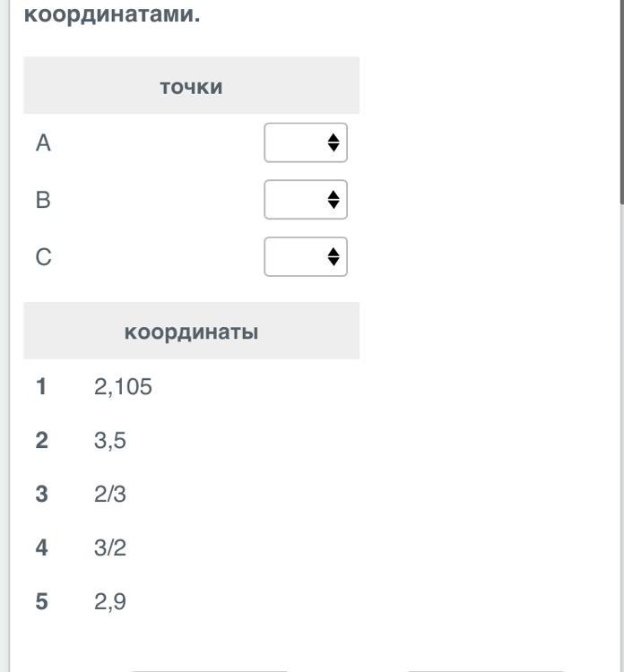Click the "координаты" table header
The image size is (624, 672).
click(x=191, y=332)
